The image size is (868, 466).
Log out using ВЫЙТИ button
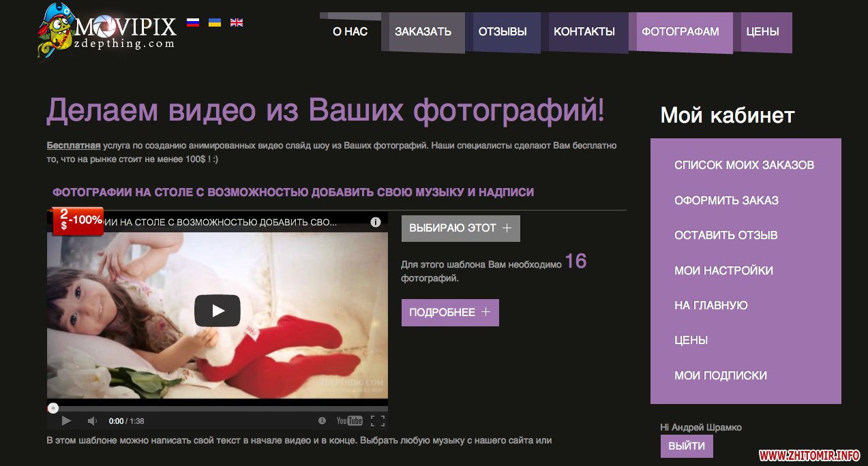pos(686,446)
